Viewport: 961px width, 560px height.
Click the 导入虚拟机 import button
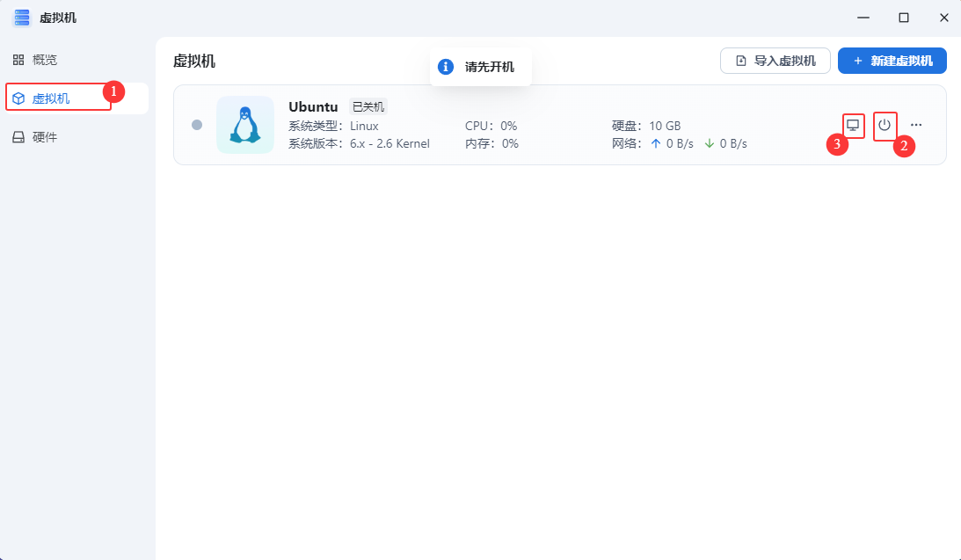click(775, 61)
